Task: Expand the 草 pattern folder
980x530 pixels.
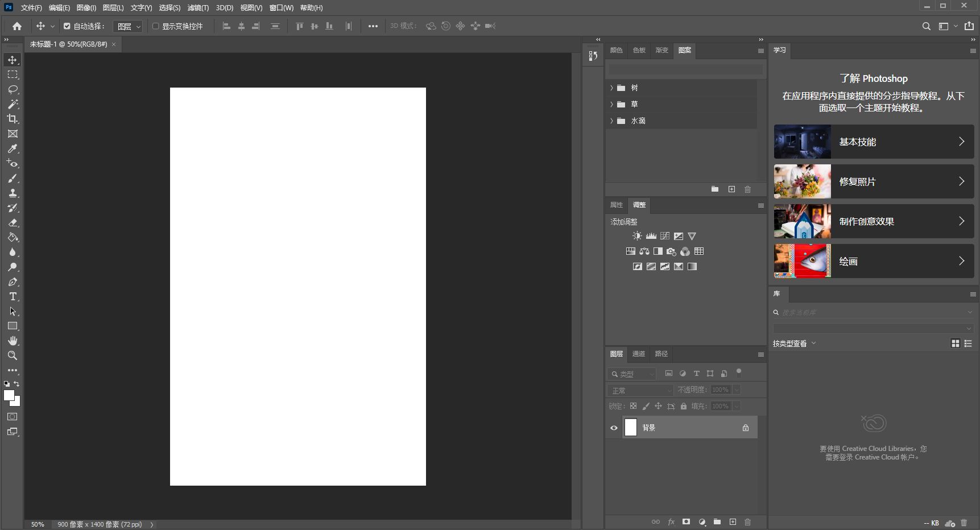Action: [x=611, y=105]
